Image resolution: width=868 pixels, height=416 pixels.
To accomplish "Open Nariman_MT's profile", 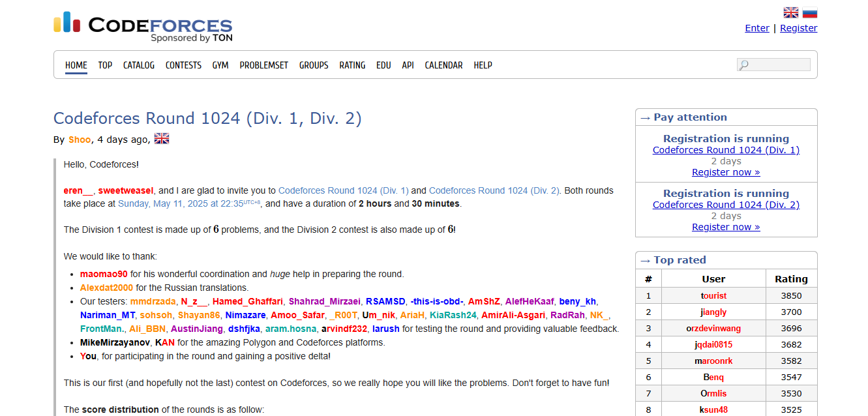I will (x=108, y=315).
